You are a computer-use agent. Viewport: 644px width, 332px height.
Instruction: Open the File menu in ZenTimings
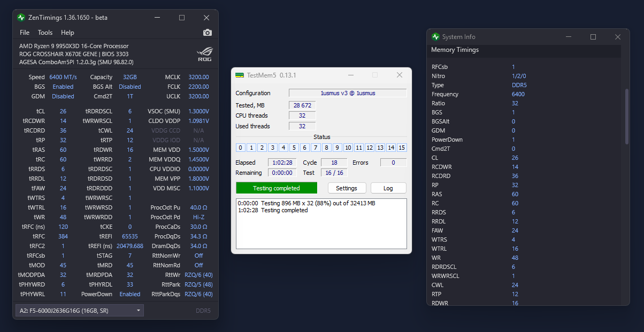pos(25,33)
